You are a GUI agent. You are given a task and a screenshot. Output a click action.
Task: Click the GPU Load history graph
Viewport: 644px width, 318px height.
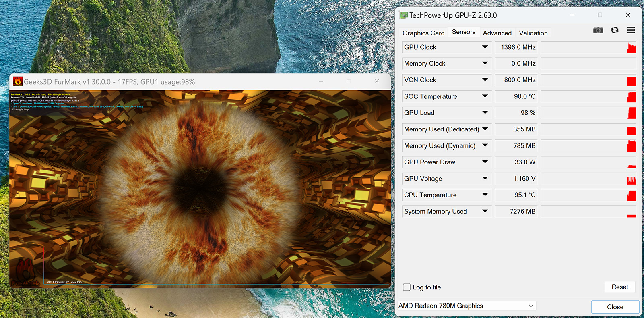coord(588,113)
